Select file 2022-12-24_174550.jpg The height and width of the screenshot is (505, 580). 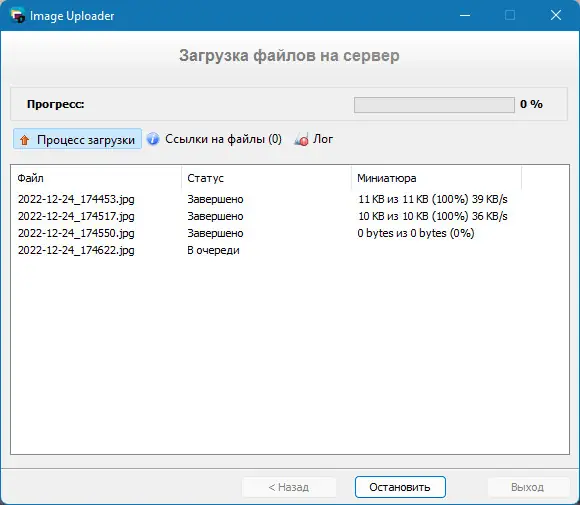point(76,233)
